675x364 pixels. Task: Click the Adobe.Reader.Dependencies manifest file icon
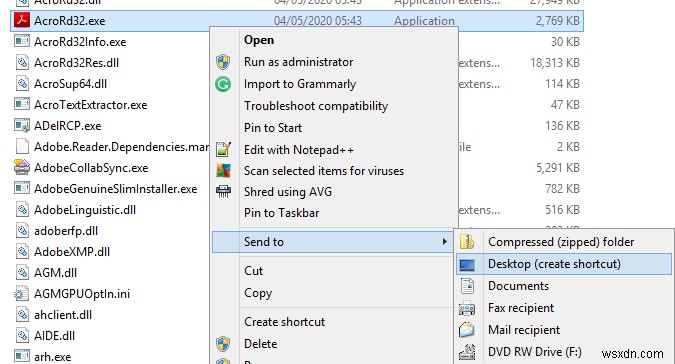coord(22,147)
